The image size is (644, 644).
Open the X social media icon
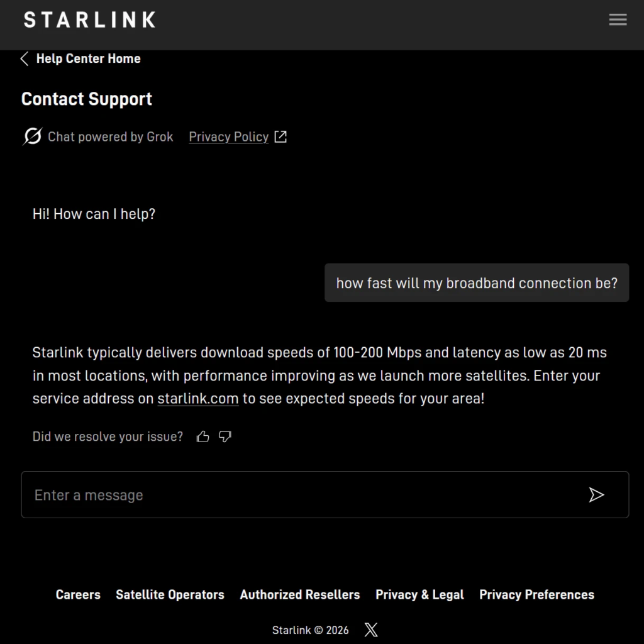(x=371, y=630)
